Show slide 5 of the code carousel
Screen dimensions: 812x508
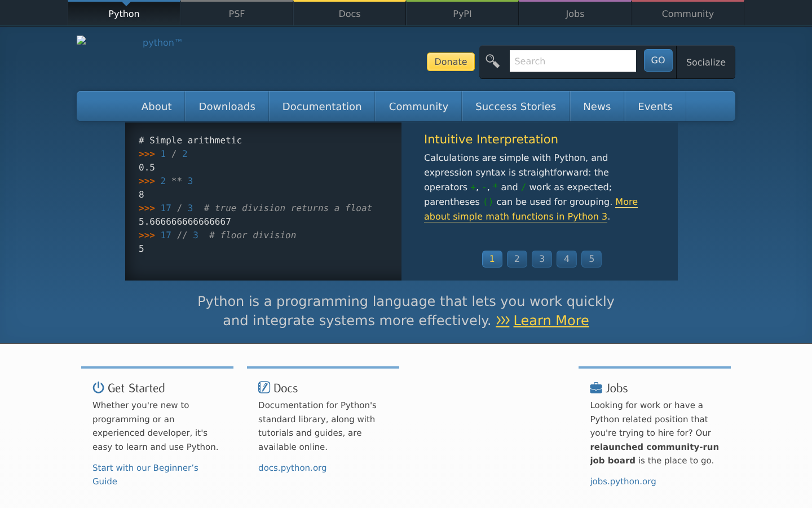click(592, 259)
